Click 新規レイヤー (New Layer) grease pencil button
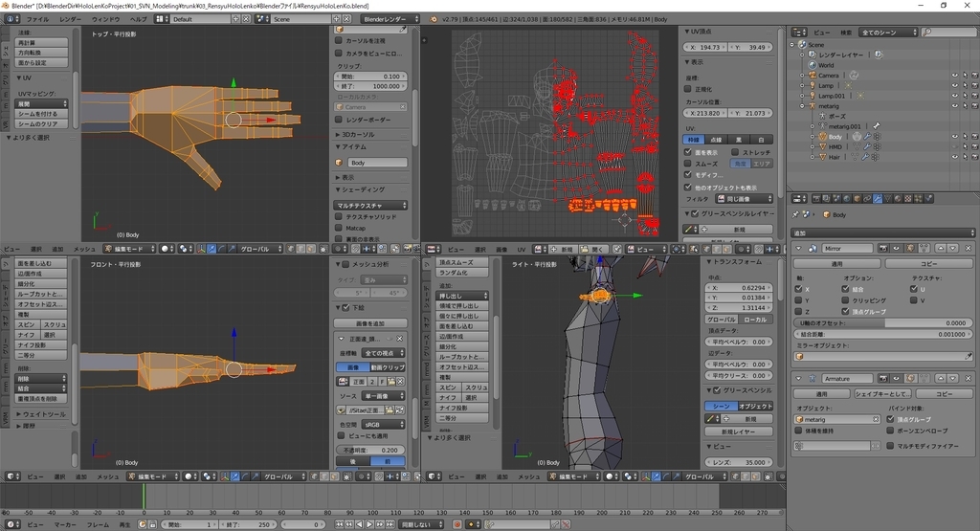The image size is (980, 531). point(739,431)
